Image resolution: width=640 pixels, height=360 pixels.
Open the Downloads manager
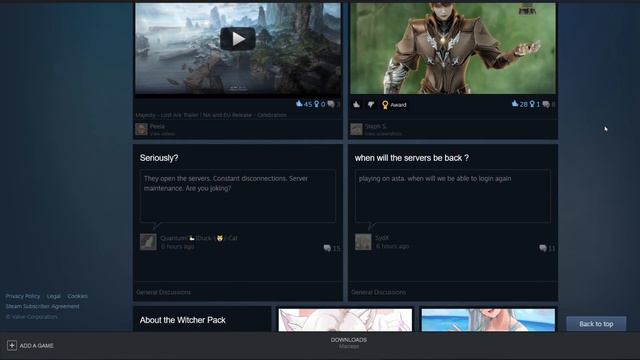click(349, 343)
